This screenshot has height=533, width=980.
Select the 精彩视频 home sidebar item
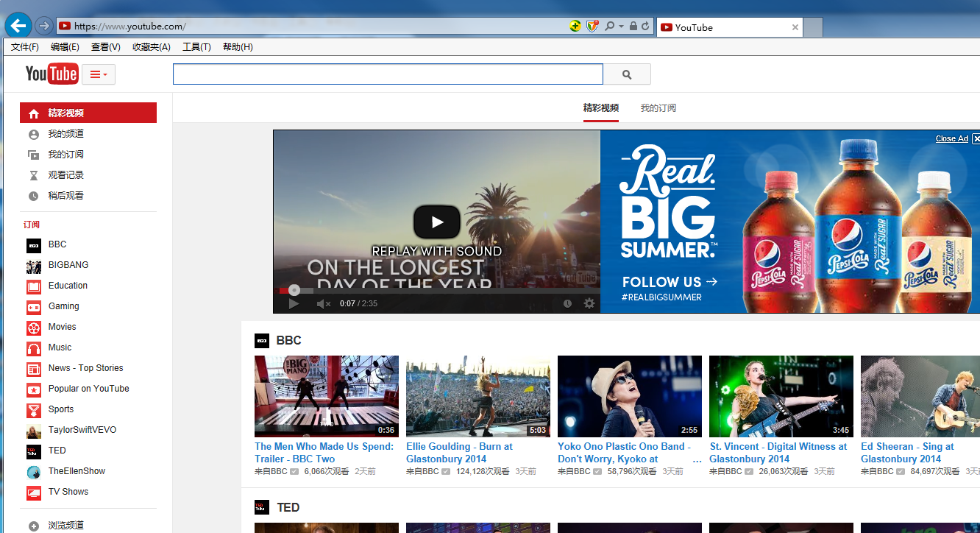click(x=88, y=113)
